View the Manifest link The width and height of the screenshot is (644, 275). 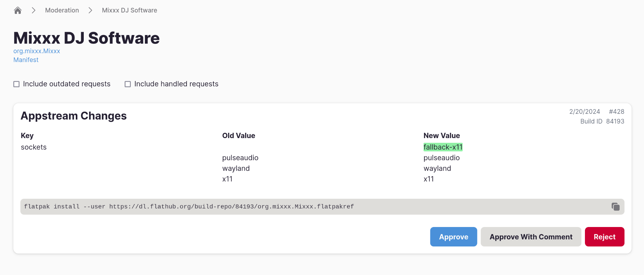[26, 60]
